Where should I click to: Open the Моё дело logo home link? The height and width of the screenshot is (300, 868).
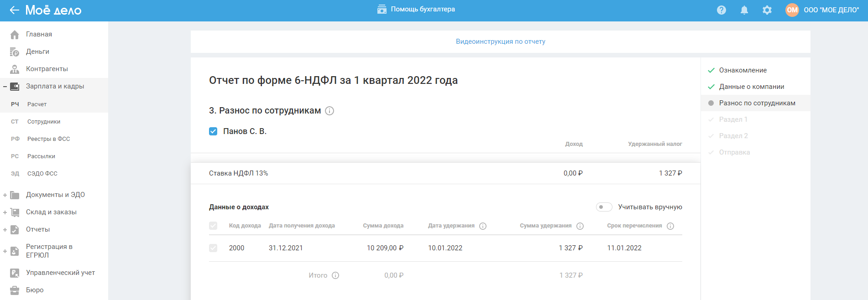point(53,10)
